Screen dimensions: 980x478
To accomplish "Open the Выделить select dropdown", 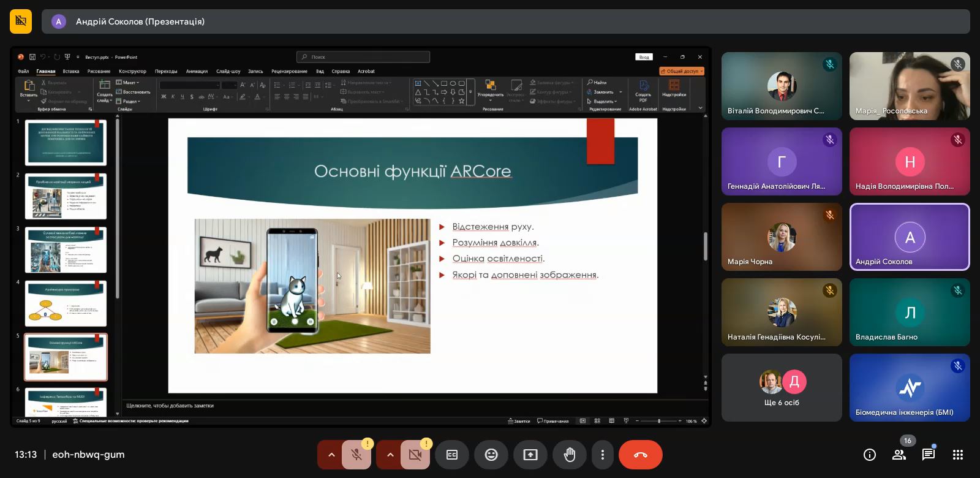I will point(601,101).
